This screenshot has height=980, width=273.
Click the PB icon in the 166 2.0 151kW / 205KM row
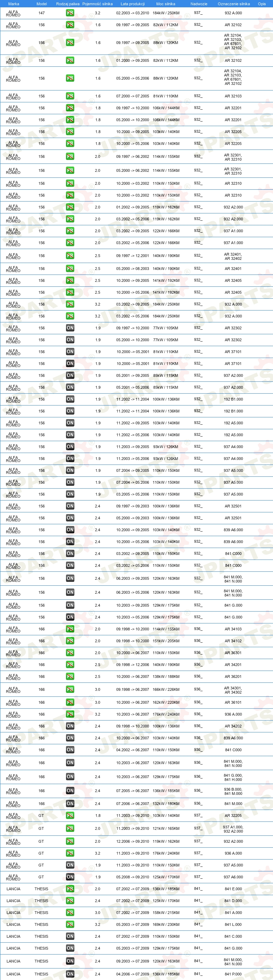click(70, 641)
